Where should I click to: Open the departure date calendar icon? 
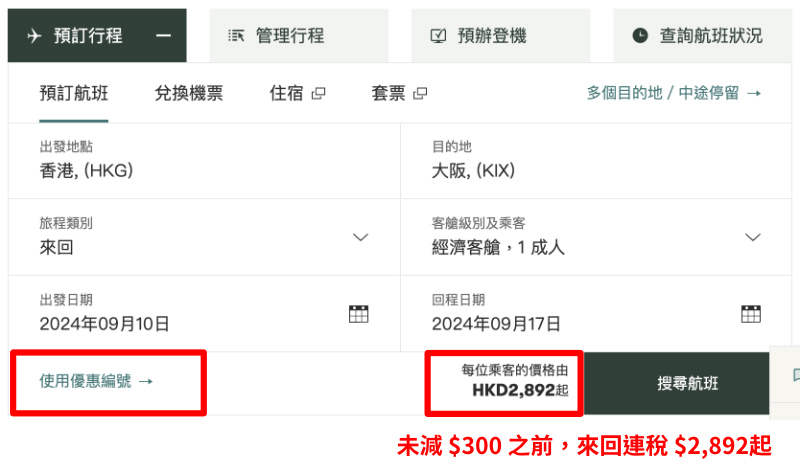tap(359, 314)
